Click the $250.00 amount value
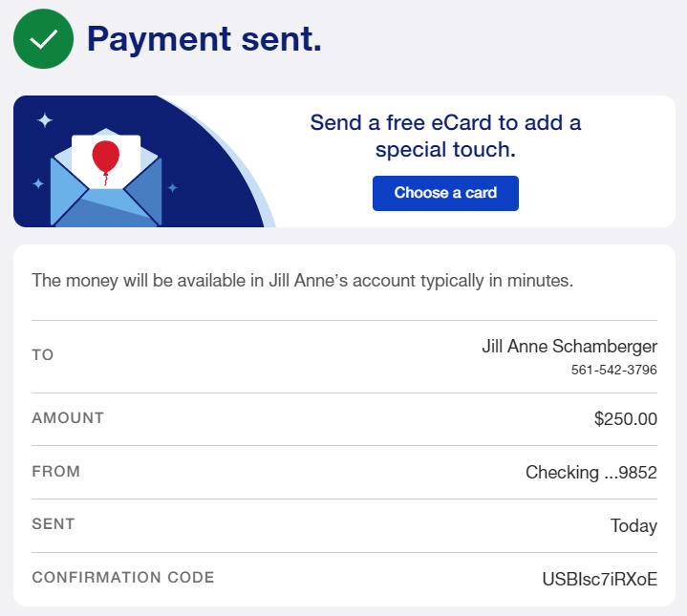Viewport: 687px width, 616px height. [625, 418]
